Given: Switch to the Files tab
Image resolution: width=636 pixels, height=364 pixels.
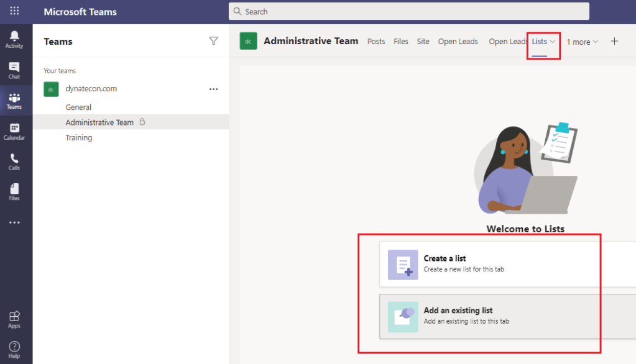Looking at the screenshot, I should coord(401,42).
